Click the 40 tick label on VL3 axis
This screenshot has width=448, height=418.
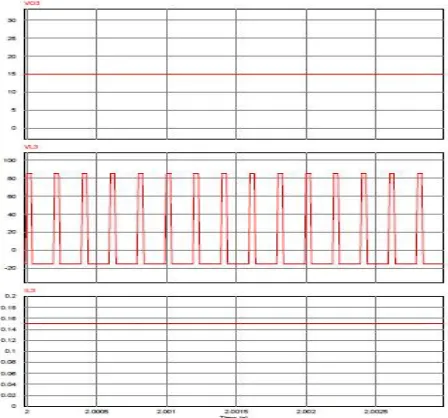[12, 214]
